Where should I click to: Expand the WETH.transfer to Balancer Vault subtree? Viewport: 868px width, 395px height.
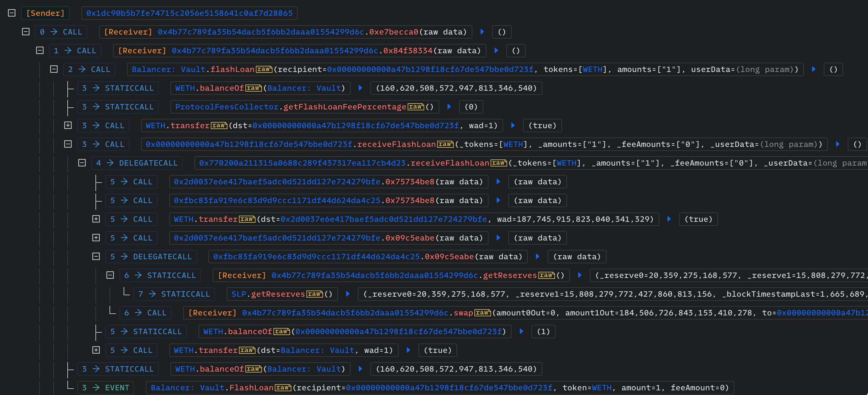[96, 350]
